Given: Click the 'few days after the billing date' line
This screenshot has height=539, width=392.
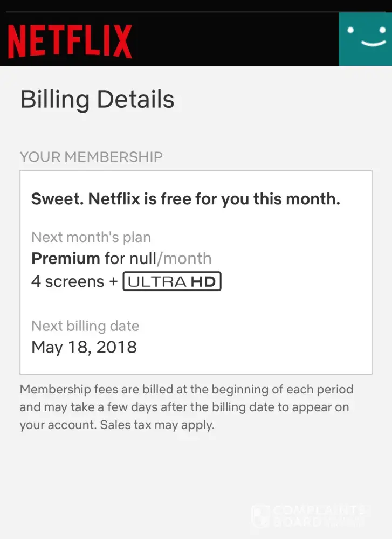Looking at the screenshot, I should (183, 407).
